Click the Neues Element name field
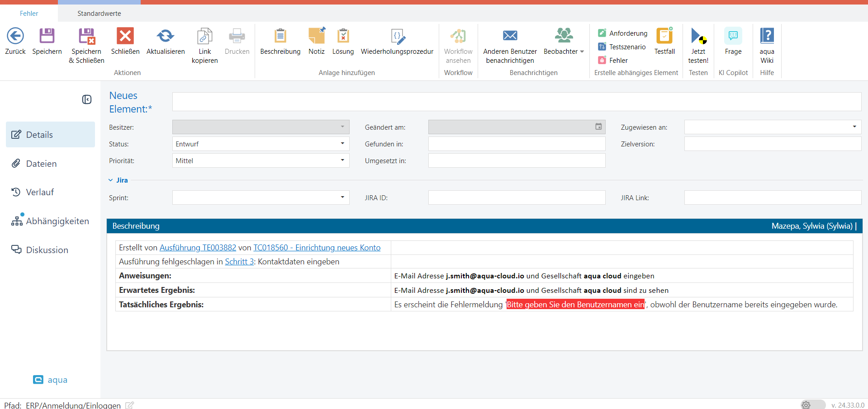 (517, 102)
